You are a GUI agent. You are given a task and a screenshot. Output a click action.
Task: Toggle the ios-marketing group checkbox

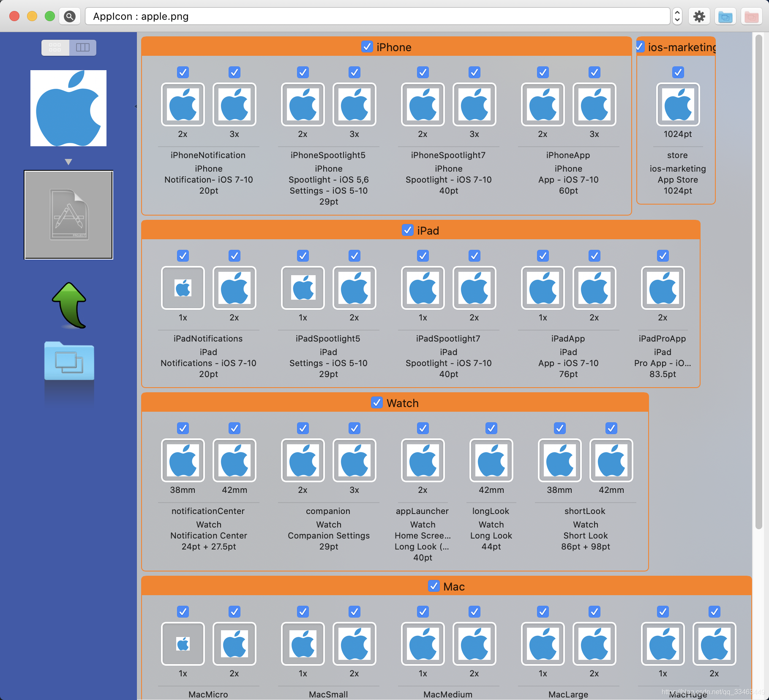(640, 46)
